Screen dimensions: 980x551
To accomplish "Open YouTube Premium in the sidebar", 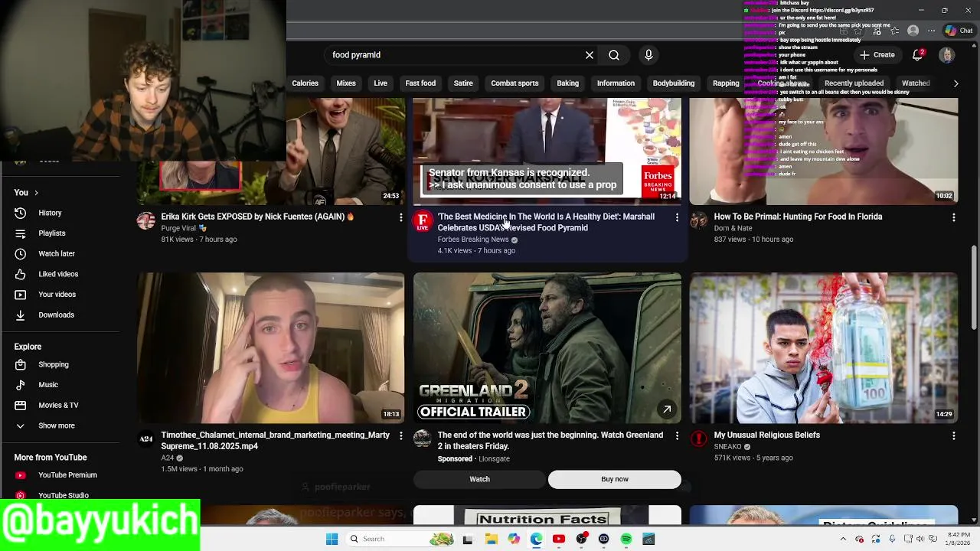I will coord(67,475).
